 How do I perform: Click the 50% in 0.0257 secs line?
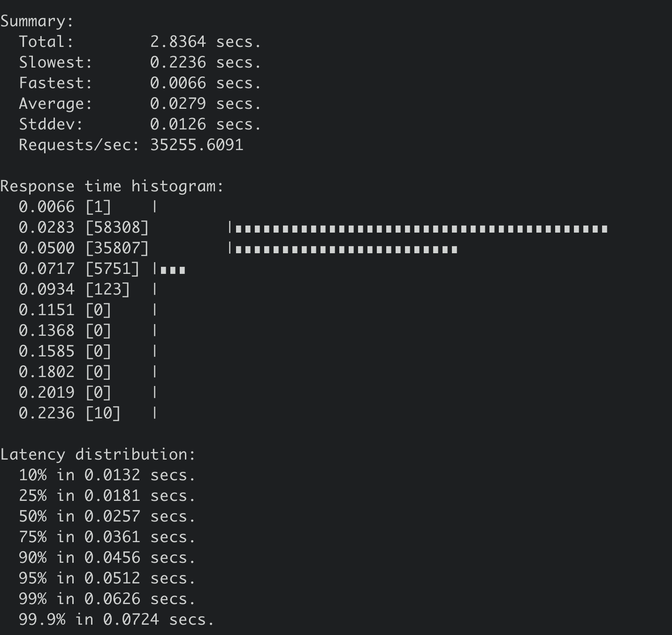tap(107, 517)
